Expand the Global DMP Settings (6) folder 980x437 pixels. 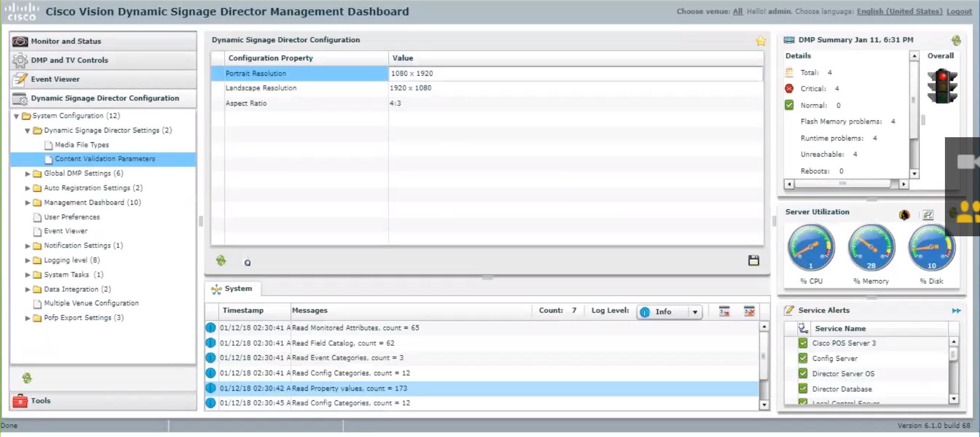pos(27,174)
